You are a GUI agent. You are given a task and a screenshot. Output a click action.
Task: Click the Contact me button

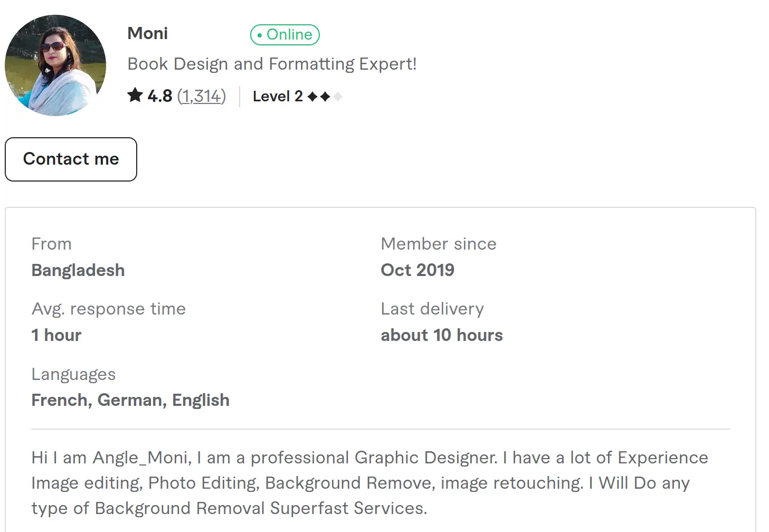tap(71, 159)
